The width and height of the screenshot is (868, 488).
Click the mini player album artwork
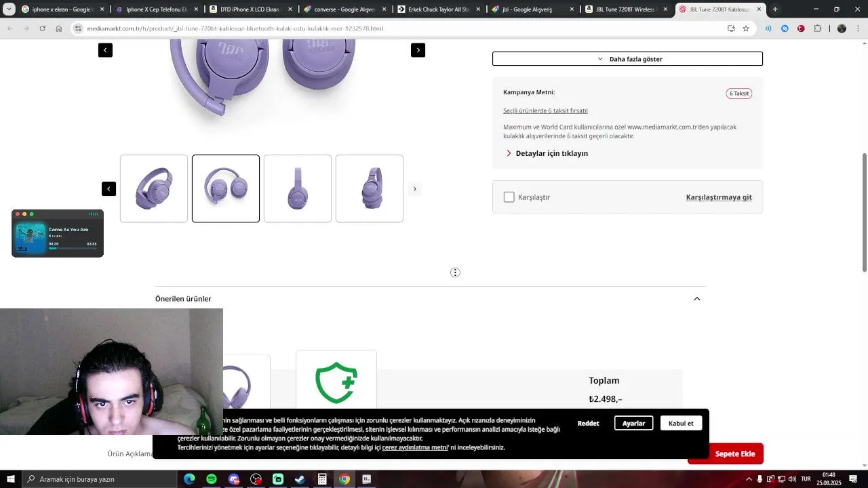[31, 239]
